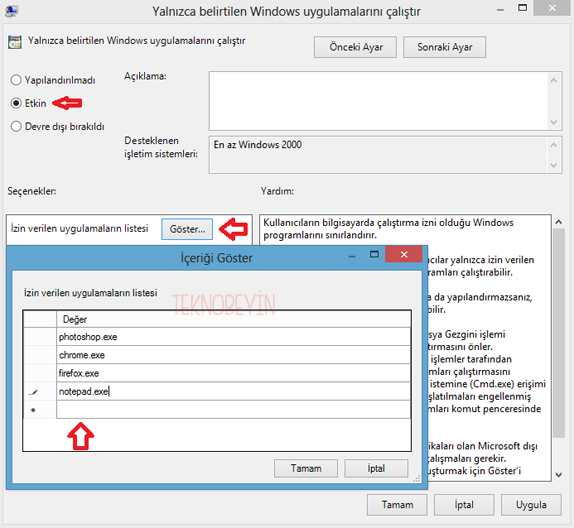Click the En az Windows 2000 text
The height and width of the screenshot is (528, 574).
click(258, 145)
